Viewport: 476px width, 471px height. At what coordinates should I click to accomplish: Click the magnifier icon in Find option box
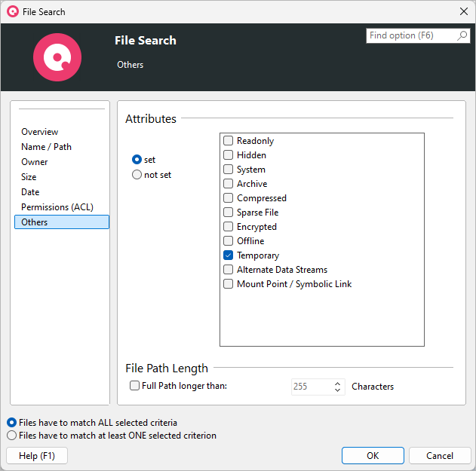coord(462,36)
